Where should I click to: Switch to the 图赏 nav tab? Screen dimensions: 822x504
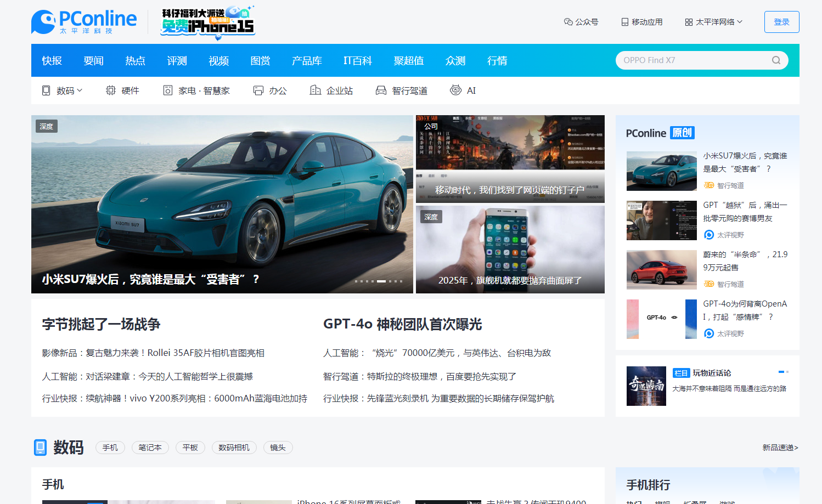[x=261, y=60]
